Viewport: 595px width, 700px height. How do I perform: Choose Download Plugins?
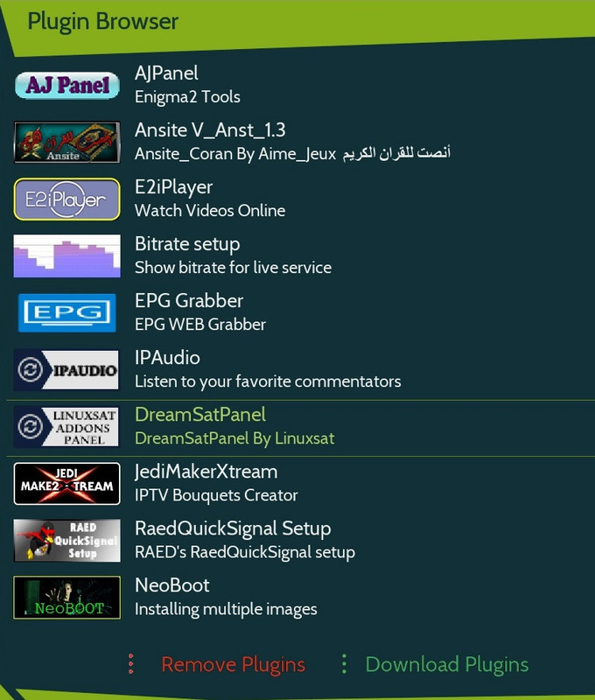tap(447, 665)
